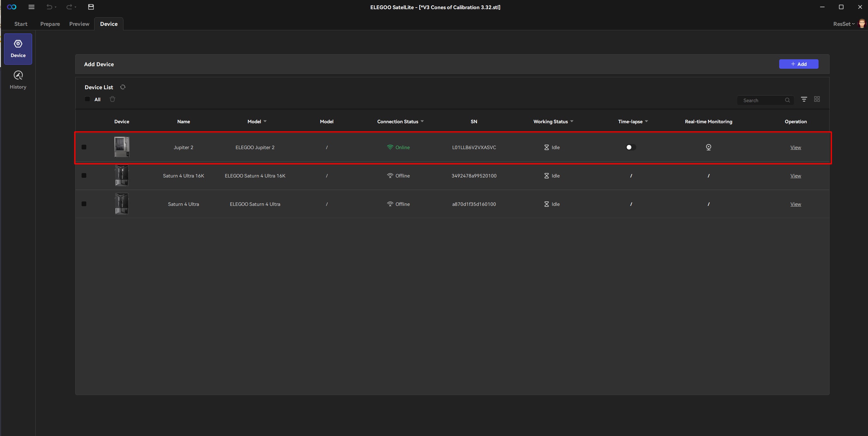The height and width of the screenshot is (436, 868).
Task: Click thumbnail in the a870d1f35d160100 row
Action: (122, 204)
